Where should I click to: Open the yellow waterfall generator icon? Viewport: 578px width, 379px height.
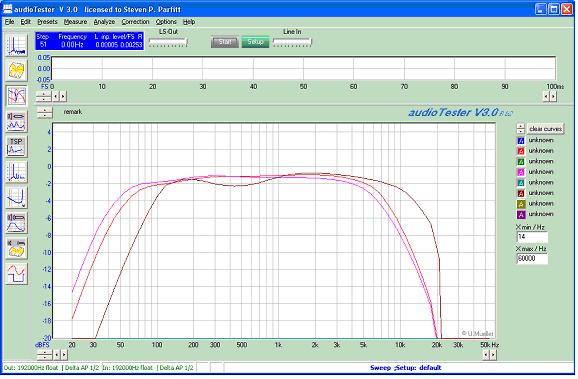click(17, 248)
